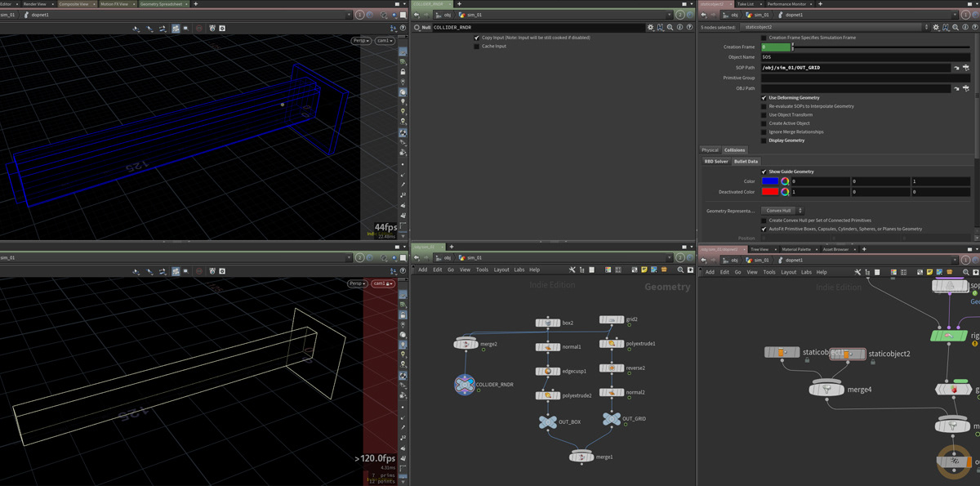Screen dimensions: 980x486
Task: Enable Create Active Object checkbox
Action: click(x=764, y=123)
